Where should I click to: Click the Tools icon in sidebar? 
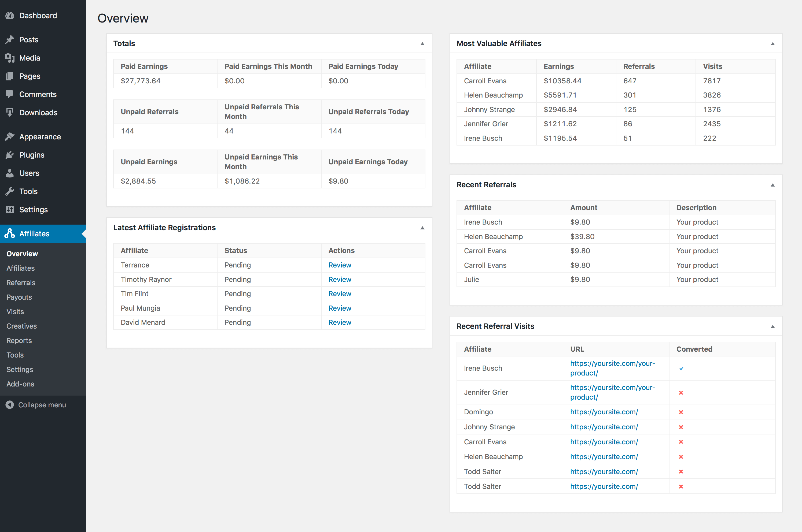pos(11,191)
